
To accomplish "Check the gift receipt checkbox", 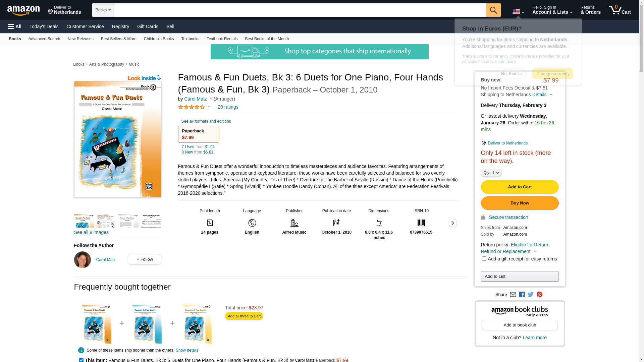I will 484,259.
